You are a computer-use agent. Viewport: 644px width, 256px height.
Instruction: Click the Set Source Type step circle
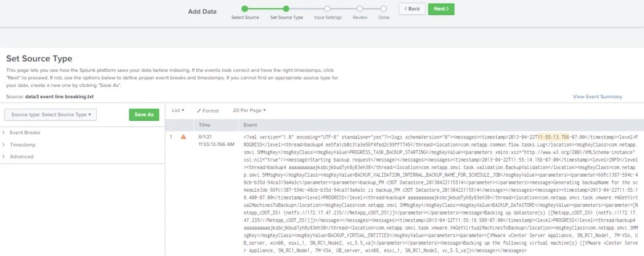coord(286,9)
